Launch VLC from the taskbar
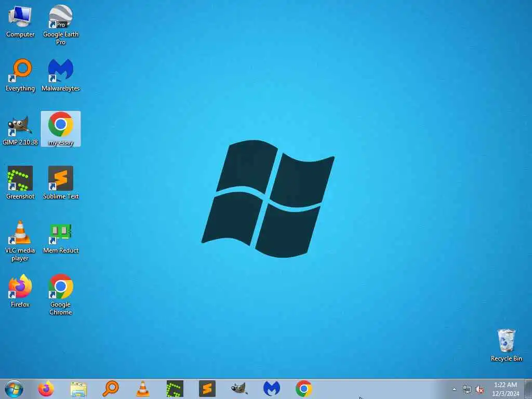This screenshot has width=532, height=399. pos(143,389)
